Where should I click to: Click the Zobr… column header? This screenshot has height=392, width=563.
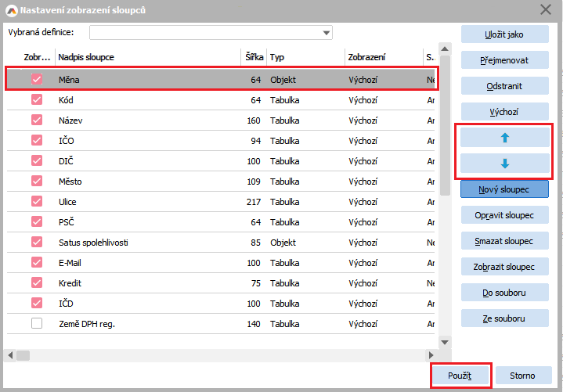click(x=37, y=57)
